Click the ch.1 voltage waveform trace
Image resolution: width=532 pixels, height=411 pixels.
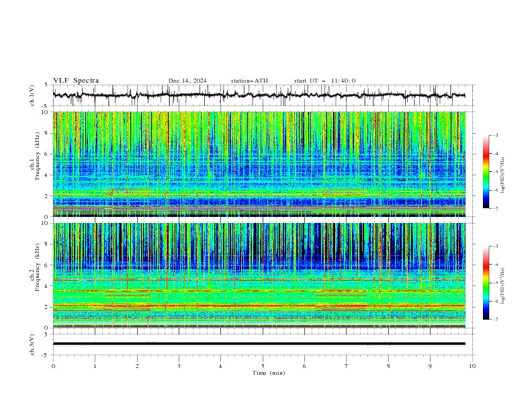tap(259, 95)
